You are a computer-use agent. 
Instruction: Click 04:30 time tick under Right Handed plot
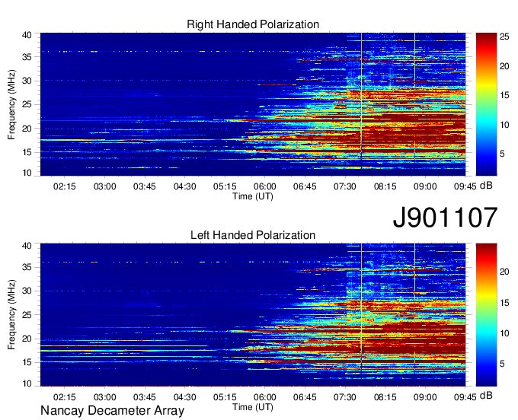tap(184, 186)
